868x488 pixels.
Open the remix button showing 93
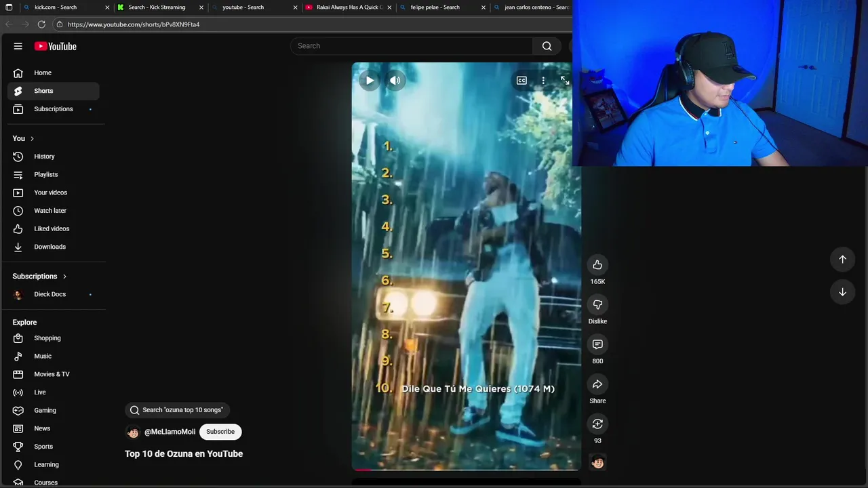[x=597, y=424]
